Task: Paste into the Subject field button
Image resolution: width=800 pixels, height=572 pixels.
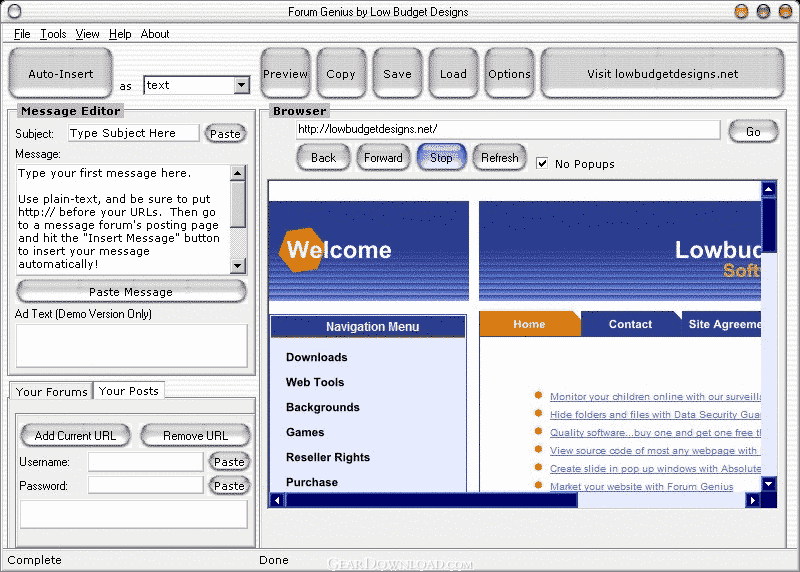Action: tap(225, 133)
